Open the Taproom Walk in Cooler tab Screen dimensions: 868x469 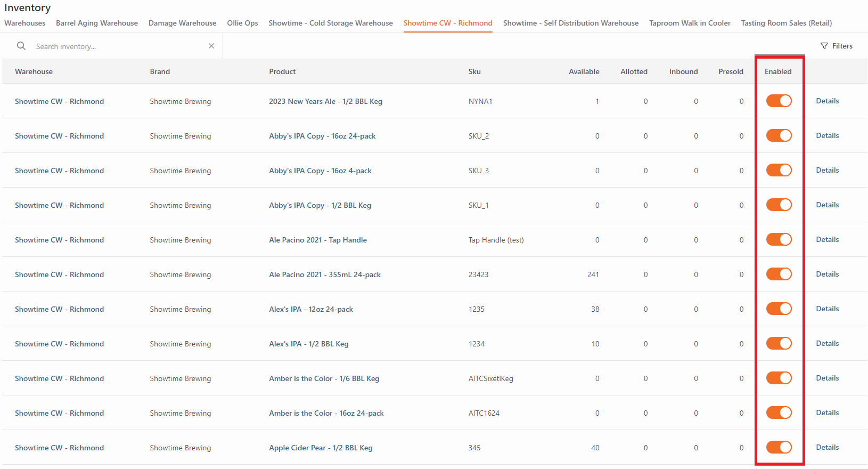coord(690,23)
